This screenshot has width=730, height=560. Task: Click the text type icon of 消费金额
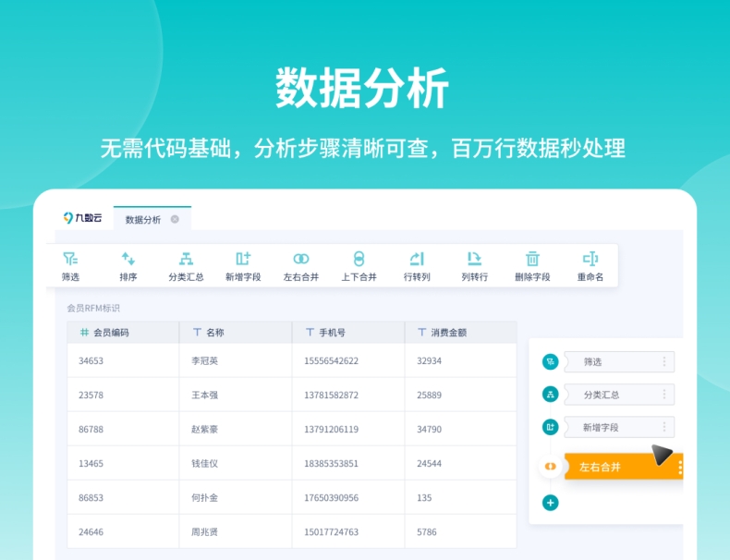[x=421, y=333]
